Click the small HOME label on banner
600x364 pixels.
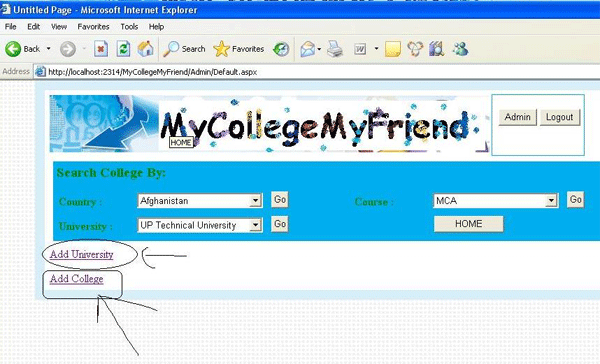tap(181, 142)
